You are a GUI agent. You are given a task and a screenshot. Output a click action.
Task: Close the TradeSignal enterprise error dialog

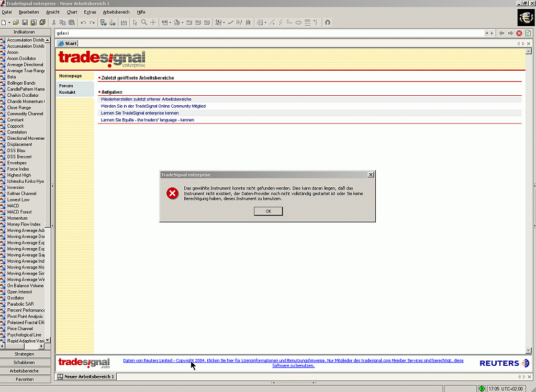click(x=371, y=175)
